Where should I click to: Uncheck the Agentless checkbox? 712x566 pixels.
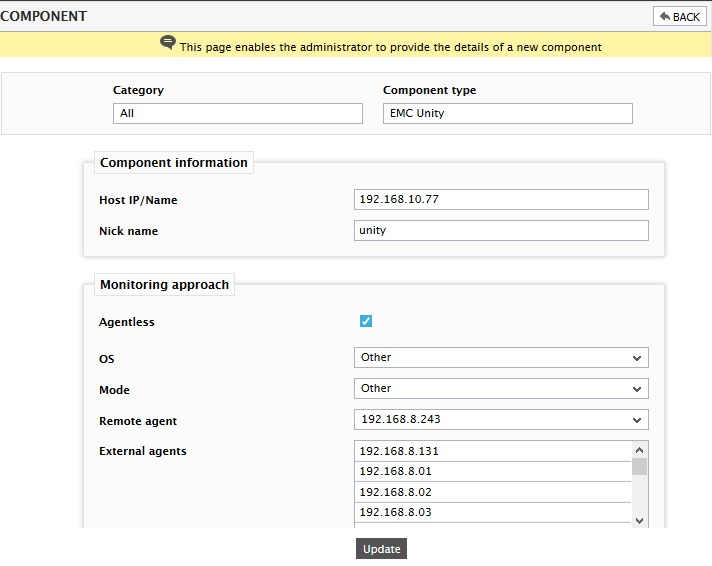366,321
